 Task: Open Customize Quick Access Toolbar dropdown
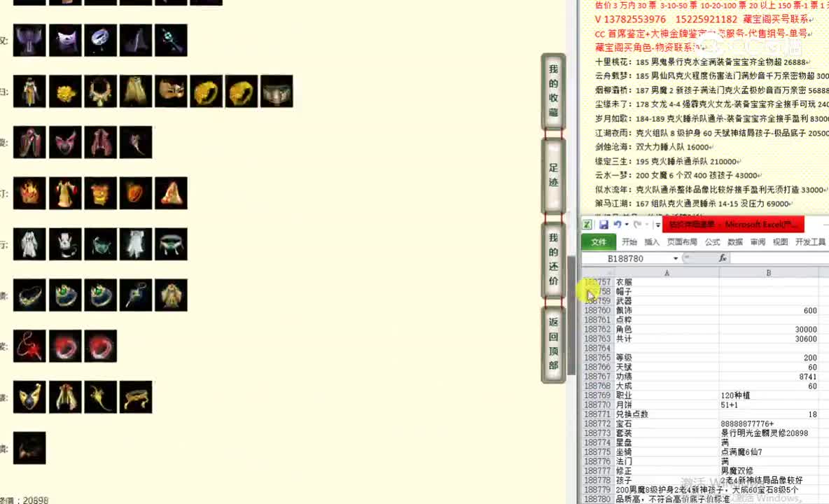click(657, 225)
